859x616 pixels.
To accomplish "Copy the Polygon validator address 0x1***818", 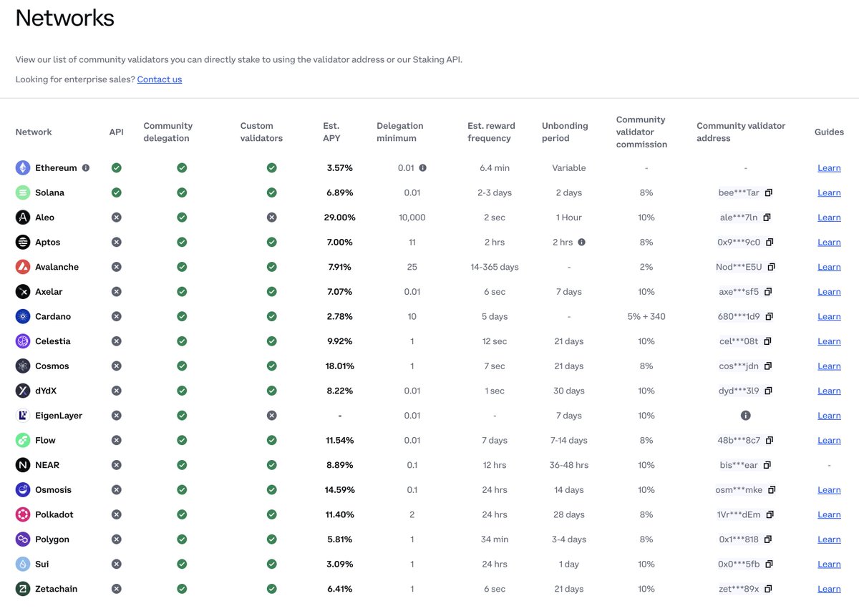I will point(768,539).
